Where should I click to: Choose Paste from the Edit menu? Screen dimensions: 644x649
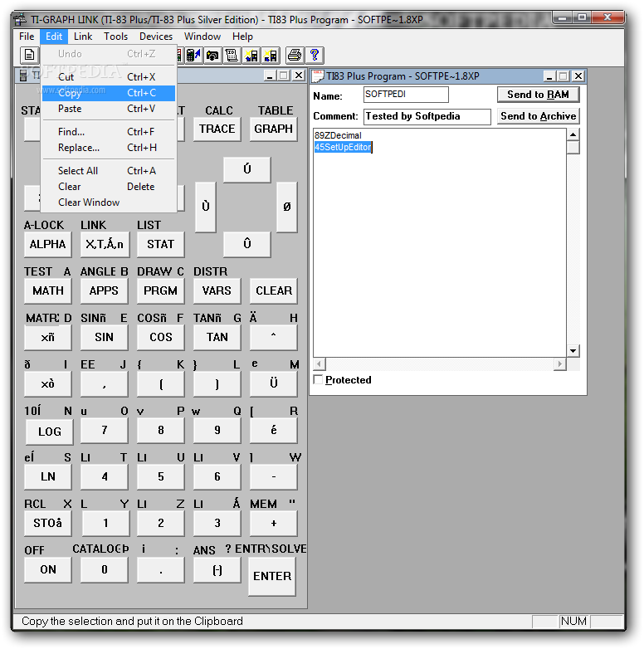[x=109, y=109]
